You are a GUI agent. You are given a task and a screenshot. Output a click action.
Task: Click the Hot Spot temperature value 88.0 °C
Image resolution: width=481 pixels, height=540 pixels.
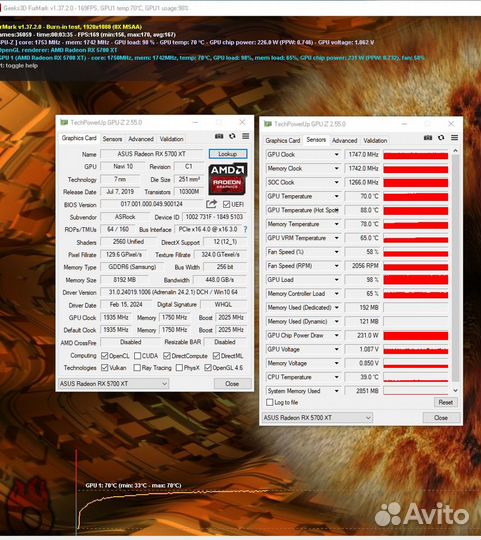pos(362,210)
